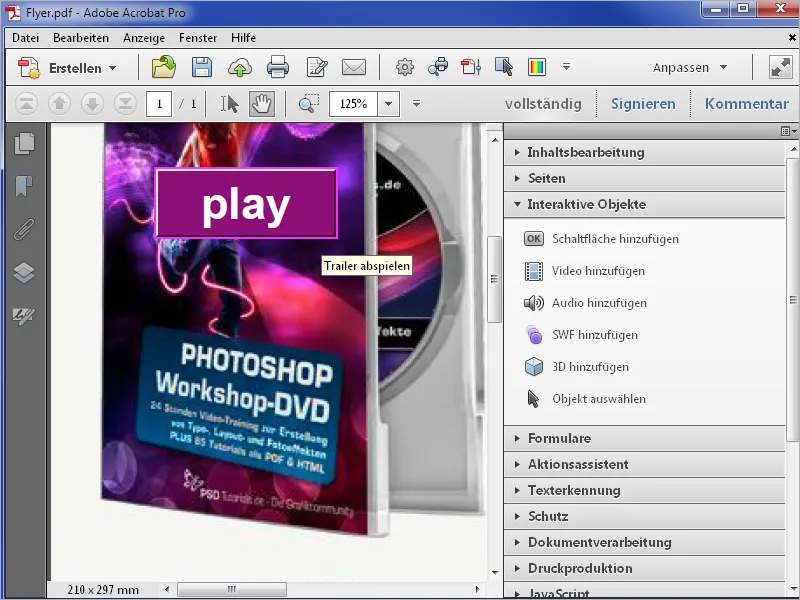
Task: Click SWF hinzufügen
Action: point(581,335)
